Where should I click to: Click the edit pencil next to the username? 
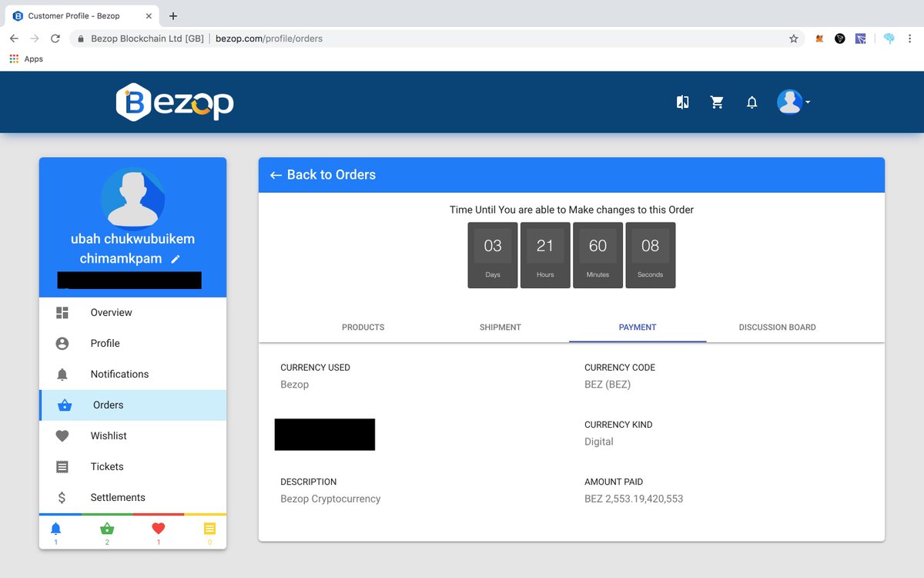point(176,259)
